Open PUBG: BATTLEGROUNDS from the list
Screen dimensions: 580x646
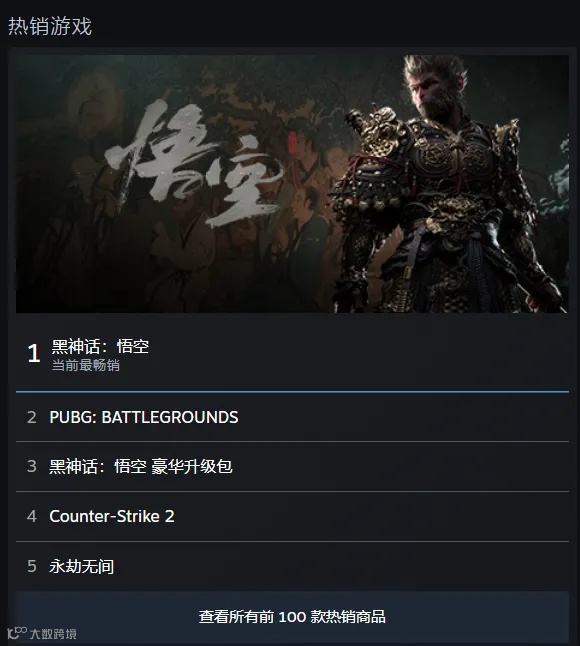pyautogui.click(x=144, y=417)
